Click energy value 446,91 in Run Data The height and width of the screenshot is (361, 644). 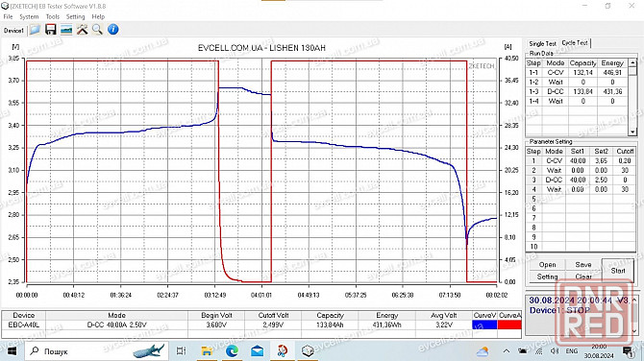[x=612, y=73]
